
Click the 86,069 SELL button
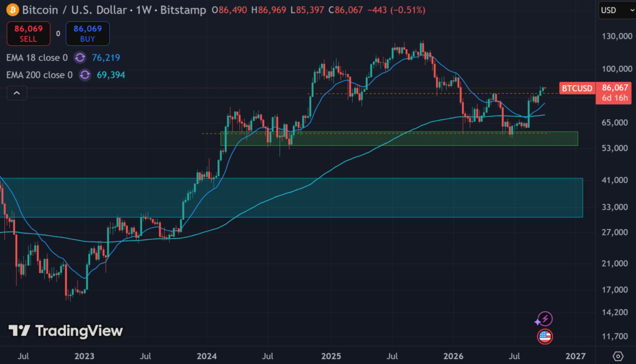[29, 34]
